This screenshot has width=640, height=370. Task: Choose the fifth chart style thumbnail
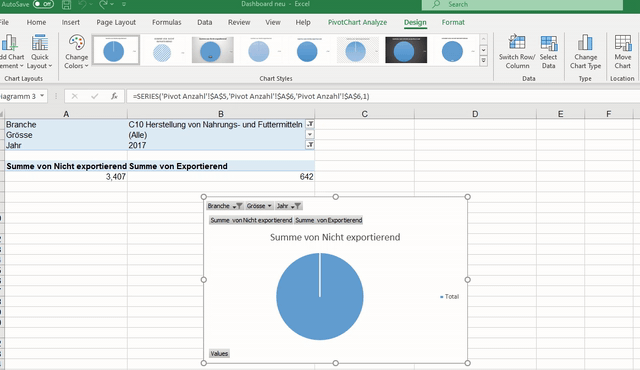pos(309,50)
